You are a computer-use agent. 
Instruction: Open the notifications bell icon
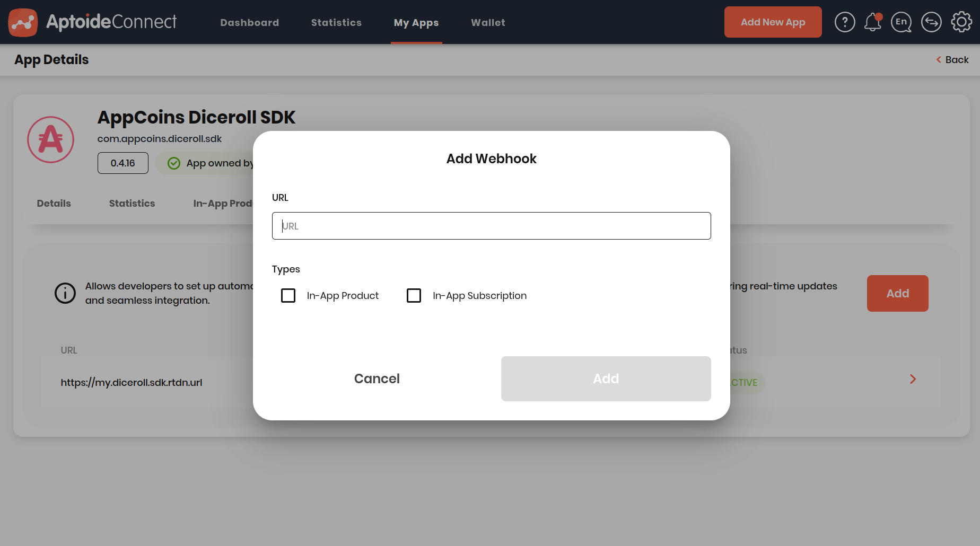pos(873,22)
